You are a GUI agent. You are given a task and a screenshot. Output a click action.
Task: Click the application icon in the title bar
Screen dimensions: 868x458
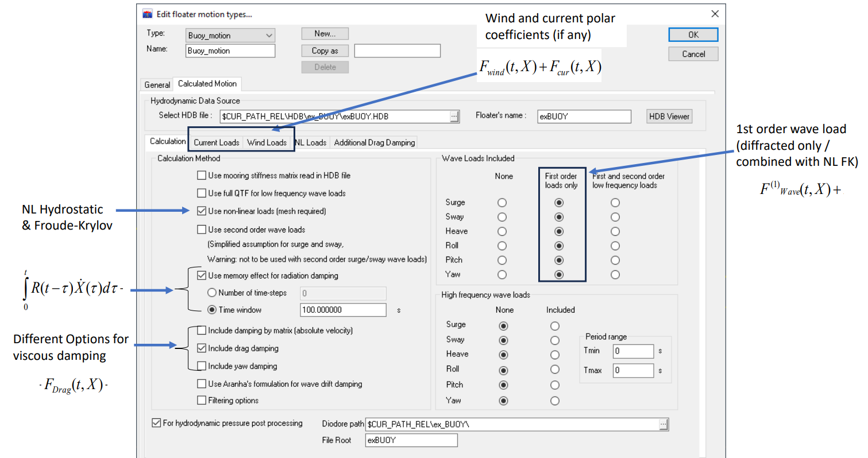[147, 14]
